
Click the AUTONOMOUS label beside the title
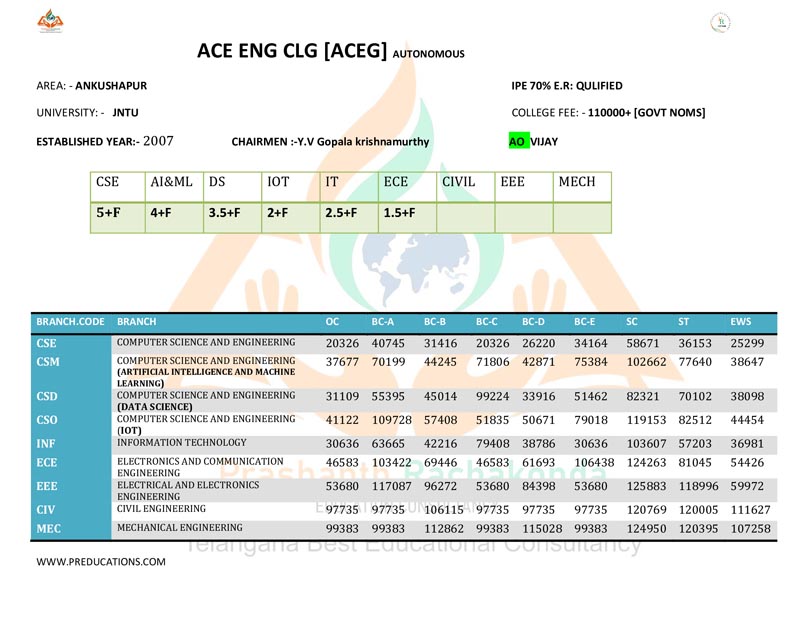pos(429,54)
